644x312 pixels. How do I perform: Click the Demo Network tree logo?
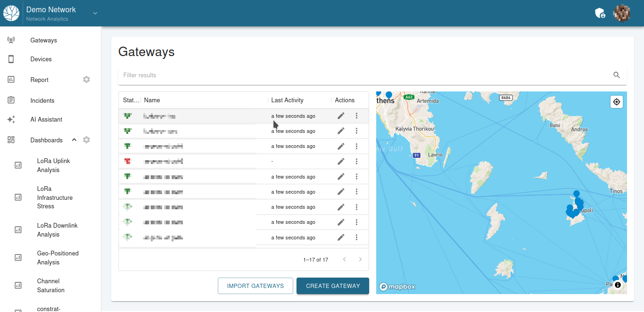[x=11, y=13]
